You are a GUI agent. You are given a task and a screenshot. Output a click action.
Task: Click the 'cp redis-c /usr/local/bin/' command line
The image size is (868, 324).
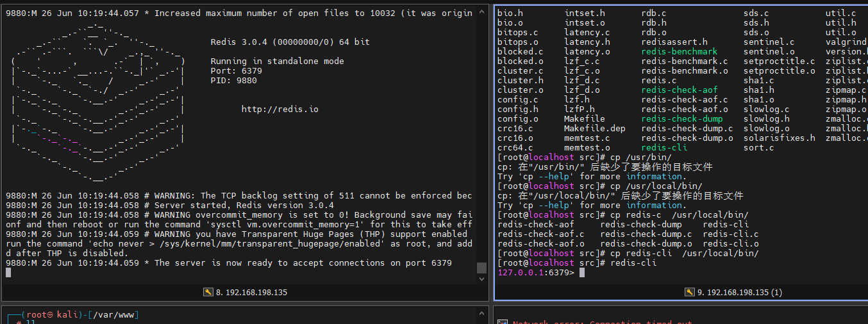pos(623,215)
